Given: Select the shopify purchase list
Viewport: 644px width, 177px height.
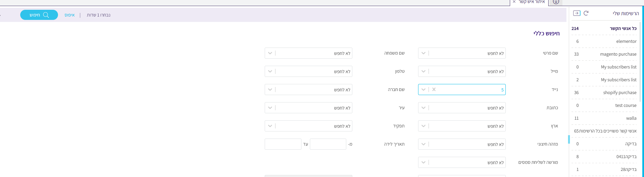Looking at the screenshot, I should (620, 93).
